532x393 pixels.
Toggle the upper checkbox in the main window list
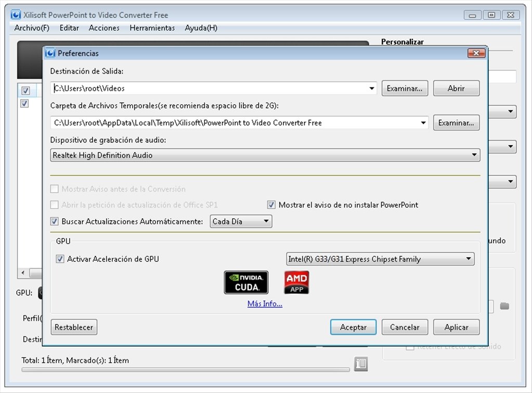pos(25,91)
